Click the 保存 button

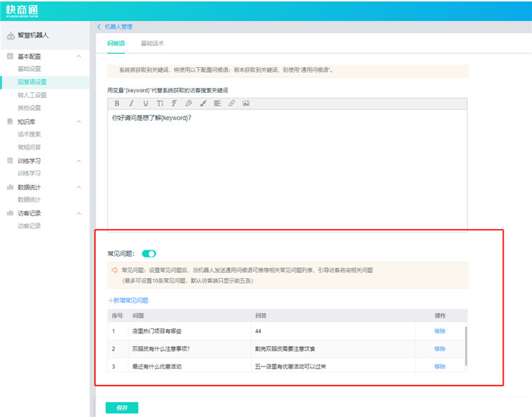tap(122, 408)
